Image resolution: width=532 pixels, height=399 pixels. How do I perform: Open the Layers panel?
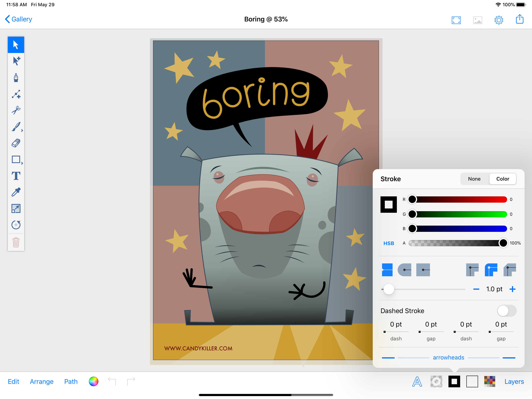click(514, 381)
